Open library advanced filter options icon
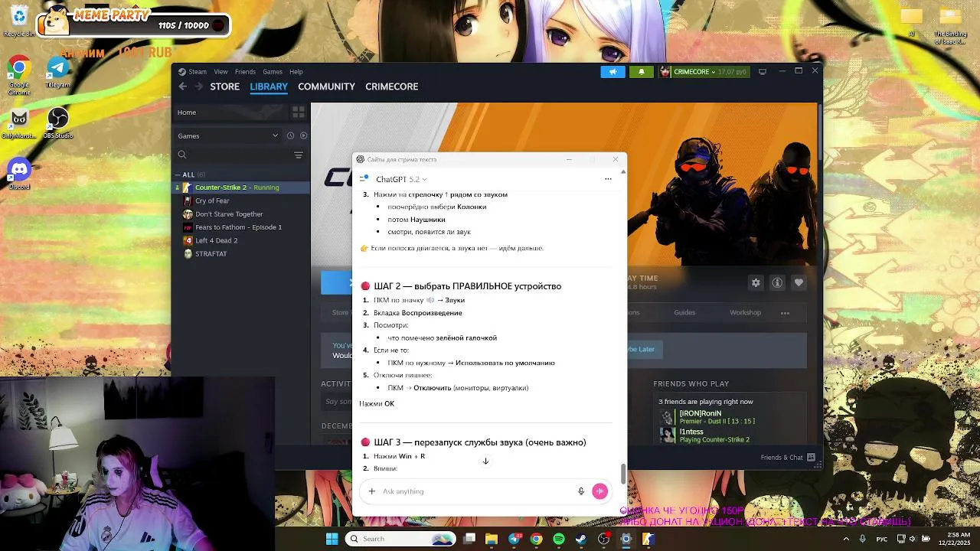Viewport: 980px width, 551px height. [299, 155]
